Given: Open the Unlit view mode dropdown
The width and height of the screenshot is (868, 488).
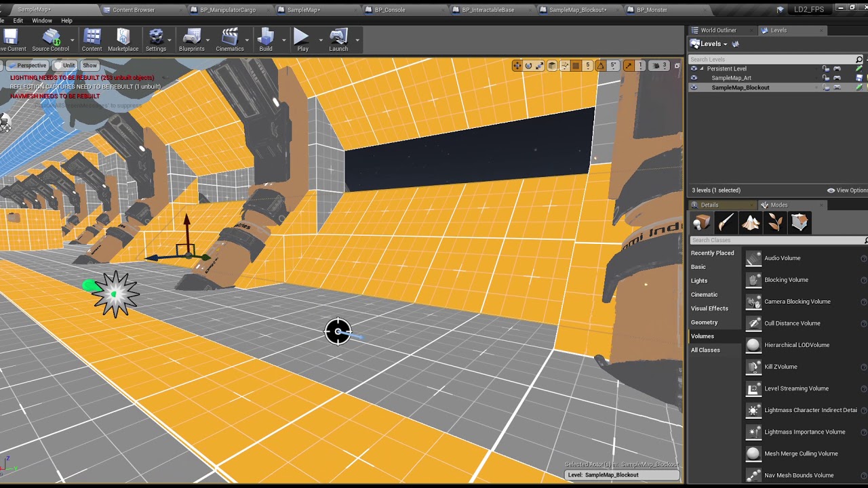Looking at the screenshot, I should click(x=66, y=66).
